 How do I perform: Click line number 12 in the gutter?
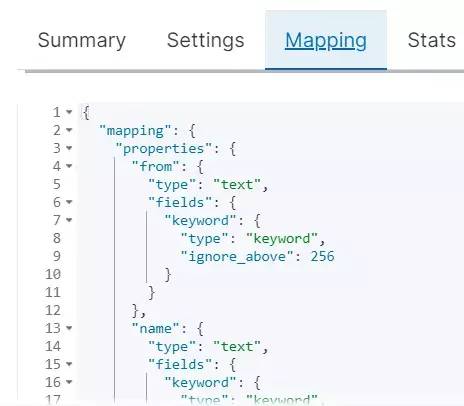coord(53,310)
